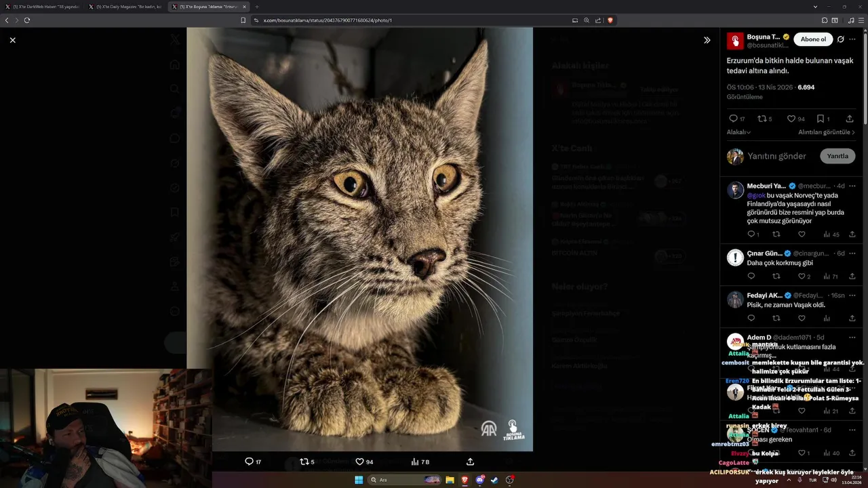
Task: Open Steam from taskbar
Action: pos(494,480)
